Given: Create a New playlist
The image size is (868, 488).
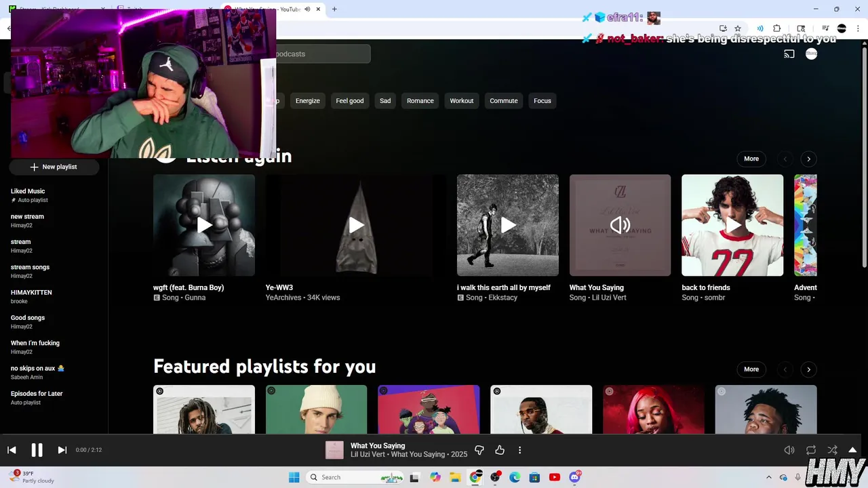Looking at the screenshot, I should pyautogui.click(x=54, y=167).
